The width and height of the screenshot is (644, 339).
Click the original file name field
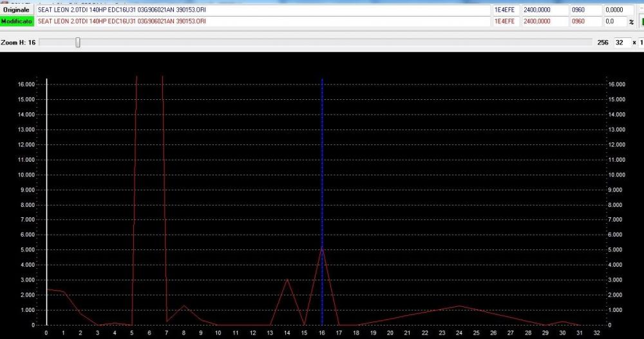click(261, 10)
